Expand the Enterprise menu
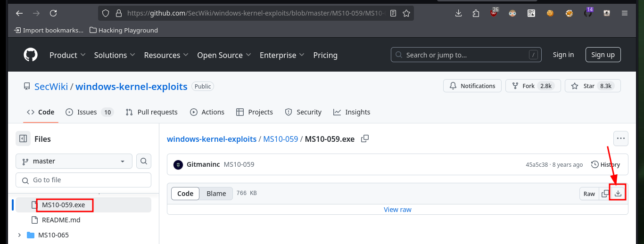This screenshot has height=244, width=644. click(x=282, y=55)
